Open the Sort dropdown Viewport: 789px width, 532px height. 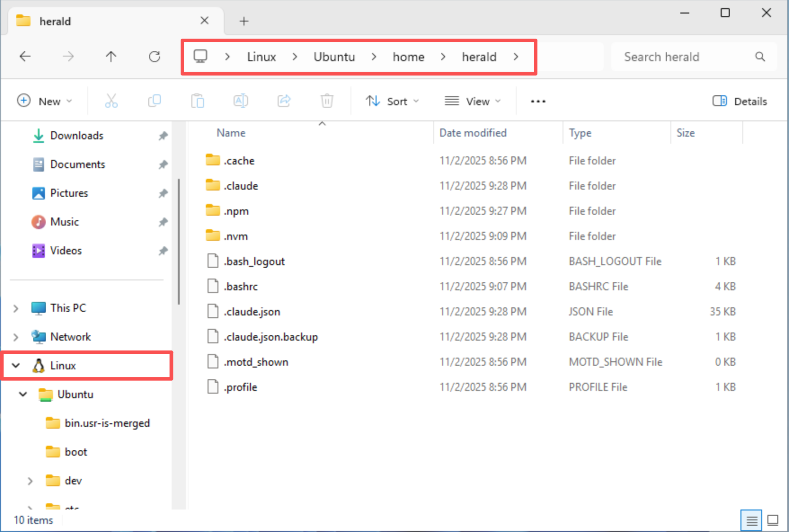392,101
